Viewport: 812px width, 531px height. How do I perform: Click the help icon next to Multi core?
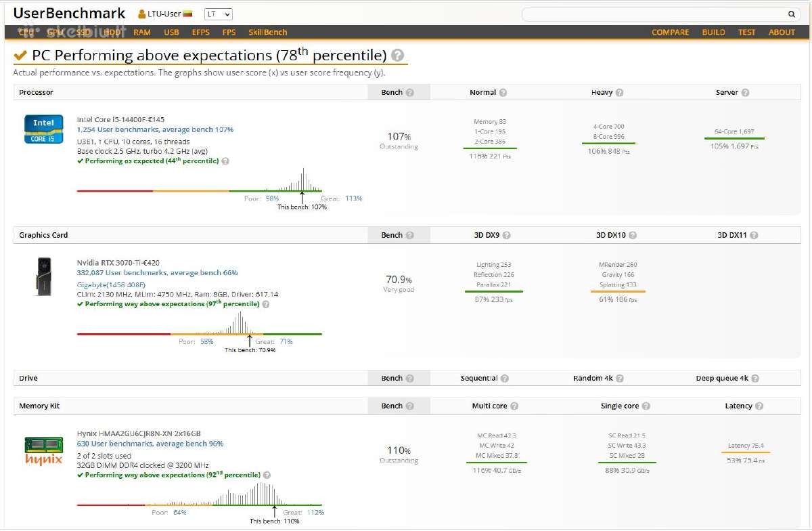tap(514, 406)
